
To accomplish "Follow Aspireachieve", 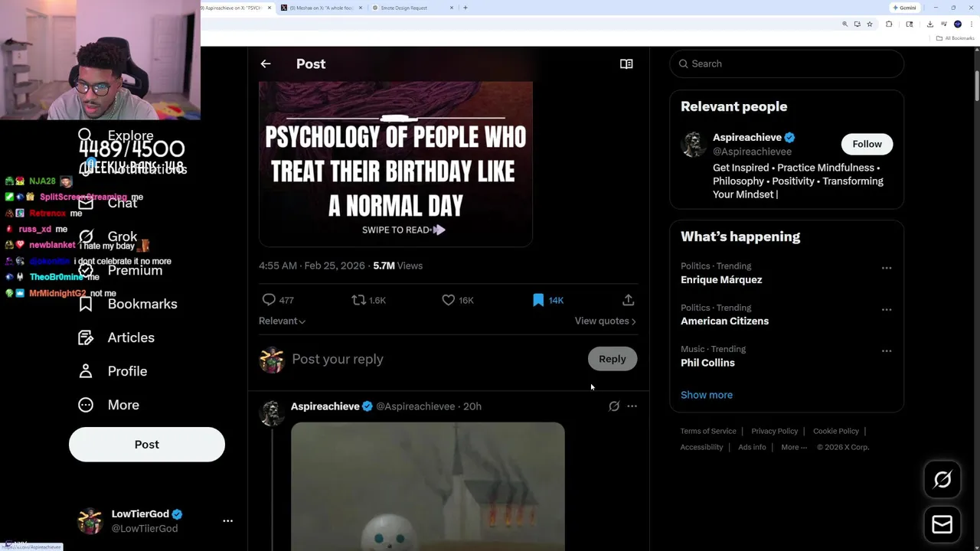I will click(867, 144).
